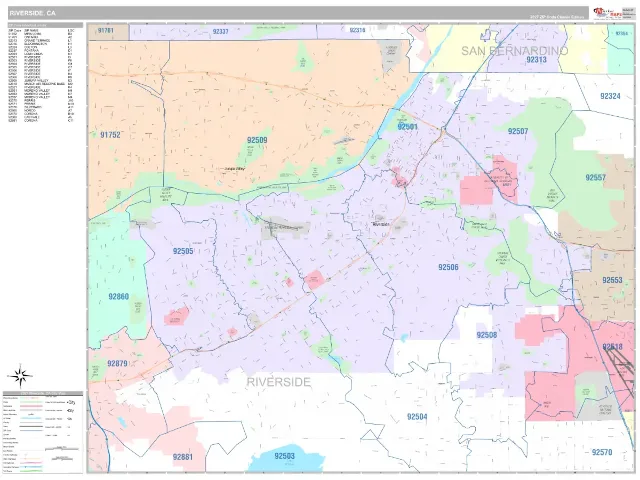Image resolution: width=640 pixels, height=480 pixels.
Task: Select the 92860 ZIP code label
Action: (118, 297)
